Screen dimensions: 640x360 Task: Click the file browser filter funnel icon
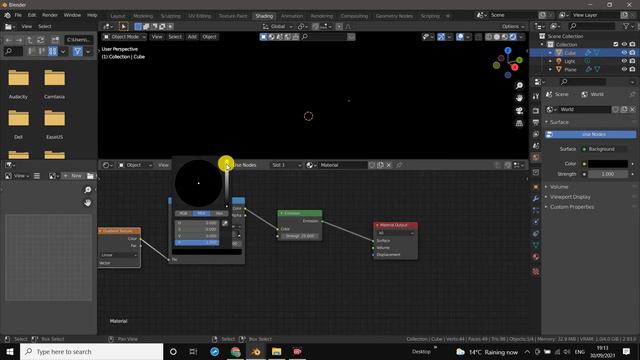78,51
